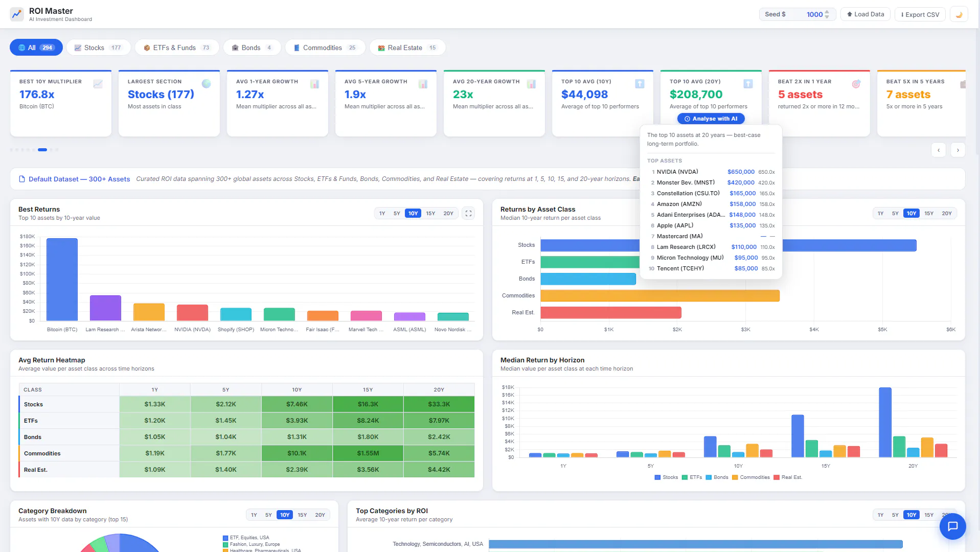Click the globe icon on Largest Section card
980x552 pixels.
207,84
